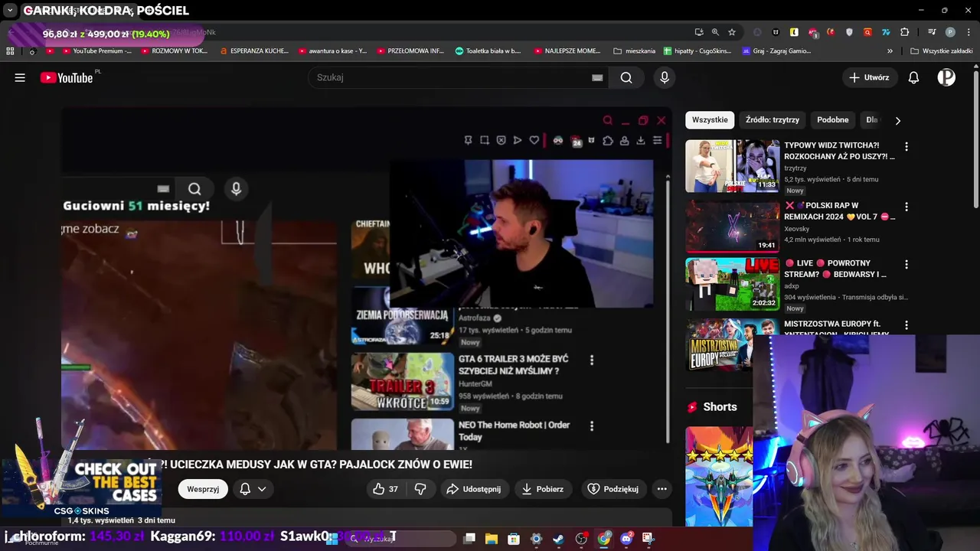Open Discord from the taskbar
The height and width of the screenshot is (551, 980).
coord(627,539)
